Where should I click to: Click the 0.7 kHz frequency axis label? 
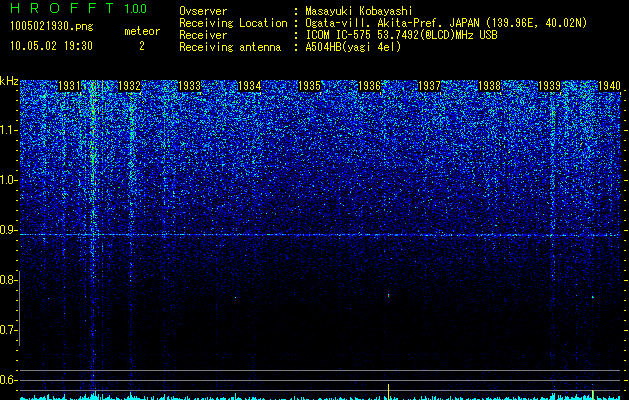pos(8,330)
